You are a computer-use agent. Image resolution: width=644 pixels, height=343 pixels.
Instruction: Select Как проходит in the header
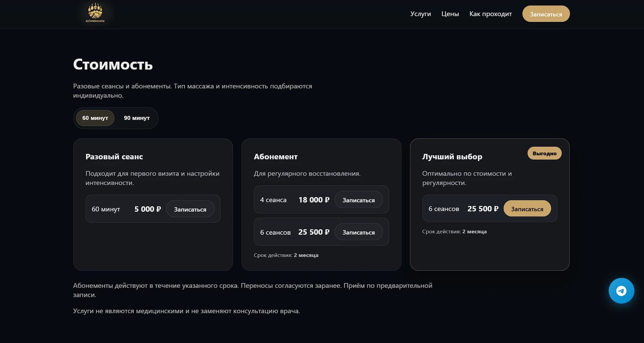[490, 14]
